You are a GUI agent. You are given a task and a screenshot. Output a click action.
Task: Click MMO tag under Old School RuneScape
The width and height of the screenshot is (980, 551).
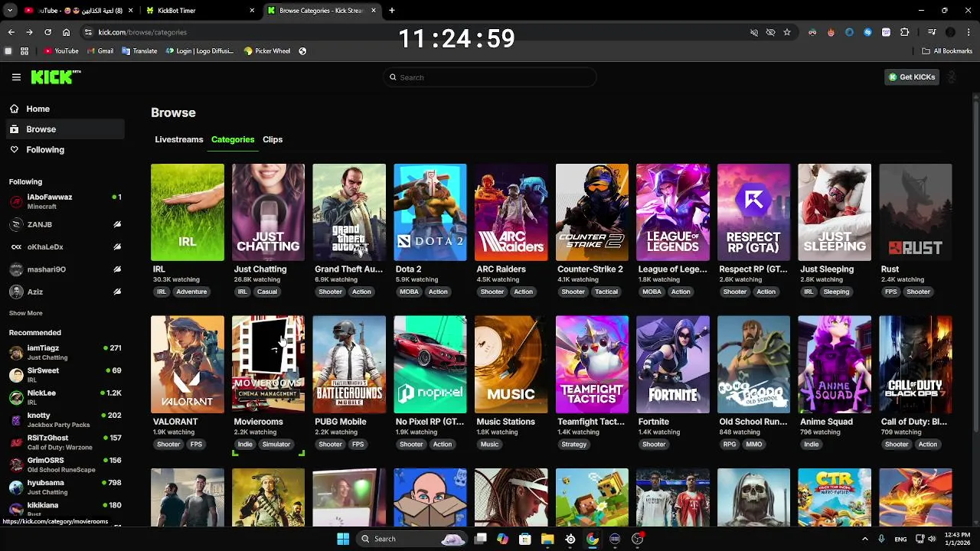click(754, 444)
